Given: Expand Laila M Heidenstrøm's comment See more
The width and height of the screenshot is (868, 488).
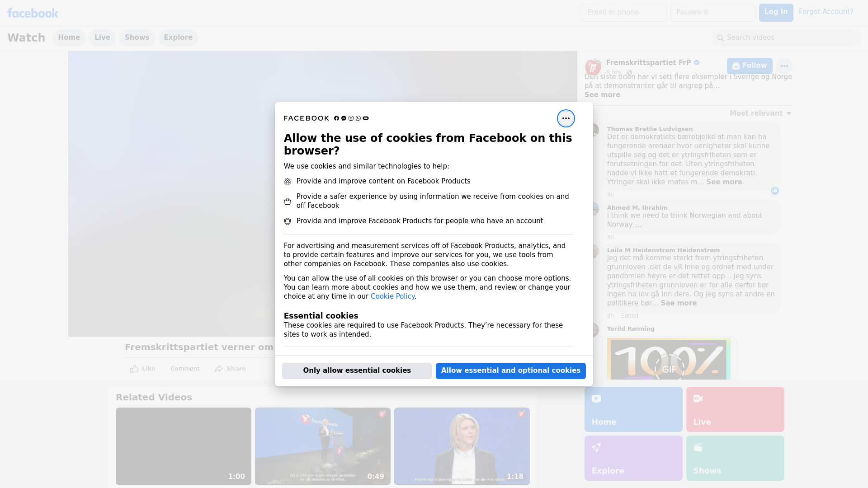Looking at the screenshot, I should tap(679, 303).
